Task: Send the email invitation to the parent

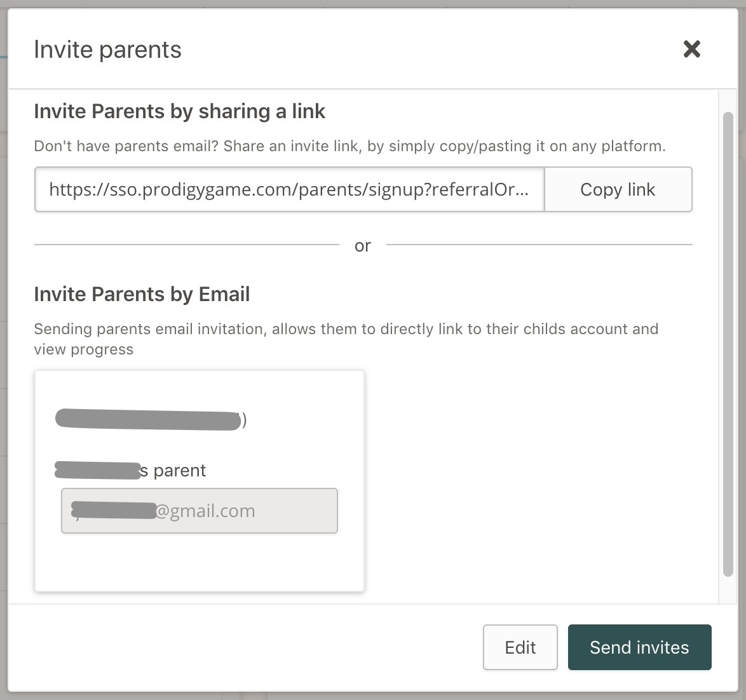Action: coord(639,647)
